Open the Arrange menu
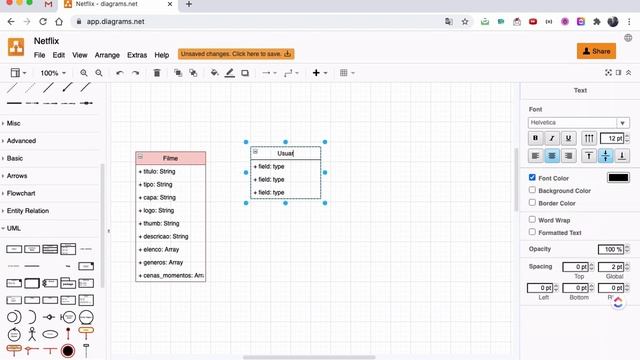Viewport: 640px width, 360px height. 107,55
